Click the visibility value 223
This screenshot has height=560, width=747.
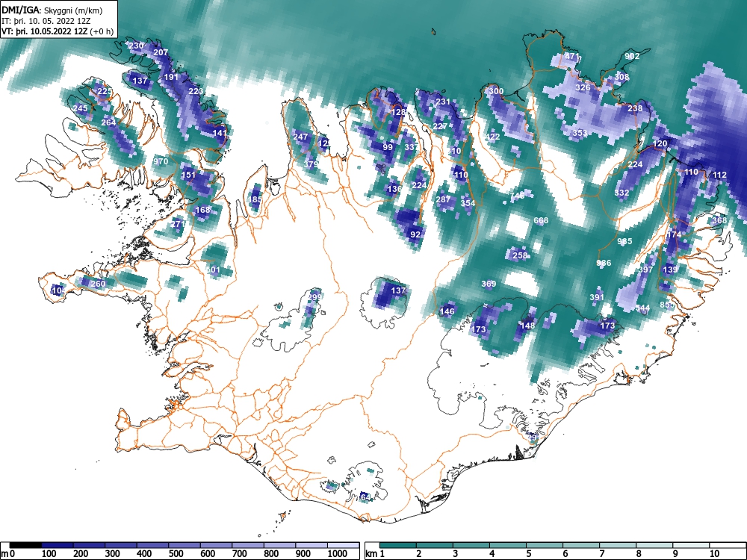coord(196,91)
